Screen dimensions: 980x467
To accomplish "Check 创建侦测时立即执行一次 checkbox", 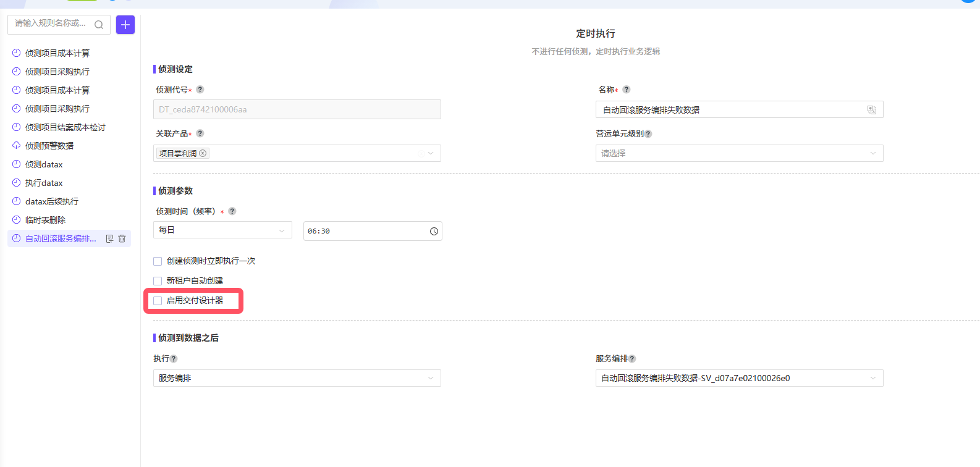I will click(158, 261).
